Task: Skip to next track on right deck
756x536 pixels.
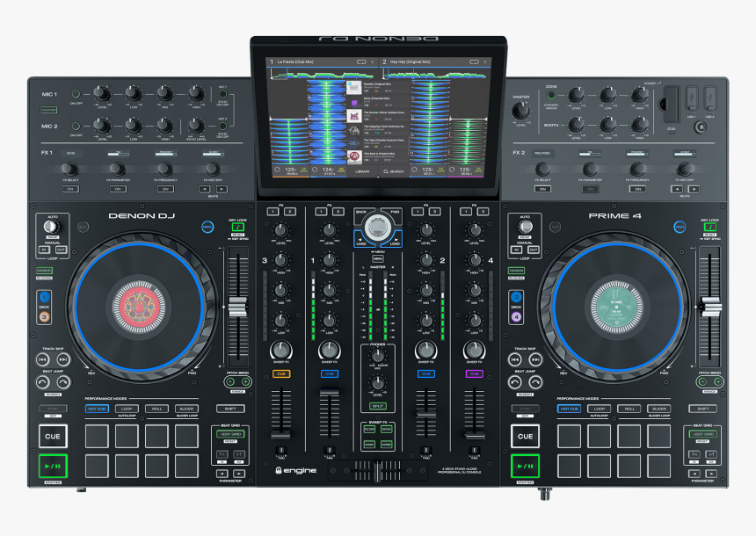Action: click(x=535, y=359)
